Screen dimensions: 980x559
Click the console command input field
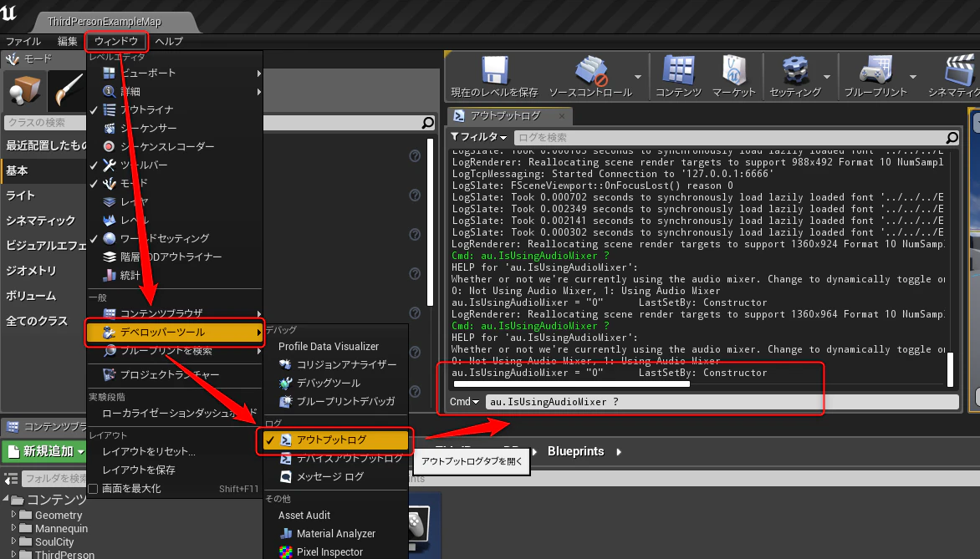[722, 402]
